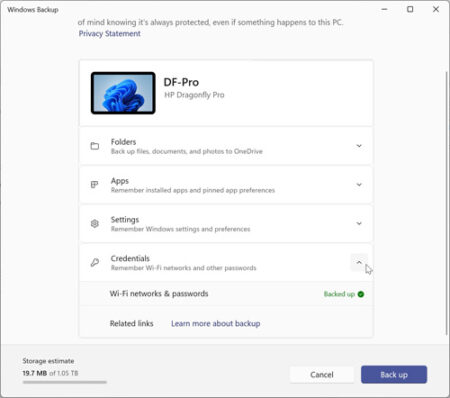Screen dimensions: 450x398
Task: Click the Backed up status text
Action: pyautogui.click(x=339, y=294)
